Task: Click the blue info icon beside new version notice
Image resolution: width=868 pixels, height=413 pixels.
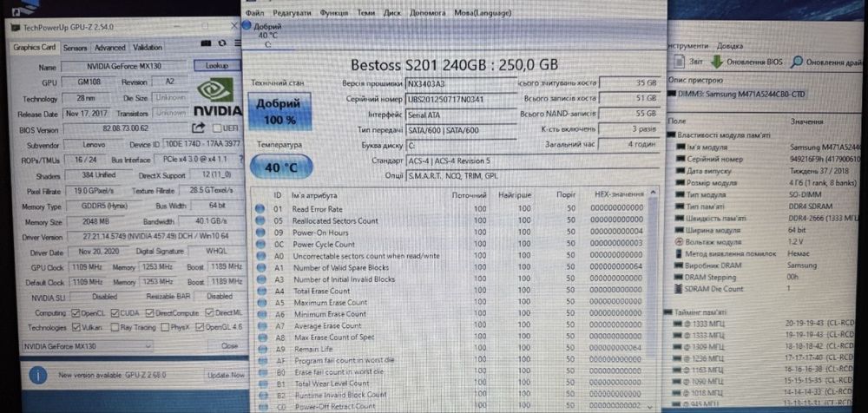Action: point(37,376)
